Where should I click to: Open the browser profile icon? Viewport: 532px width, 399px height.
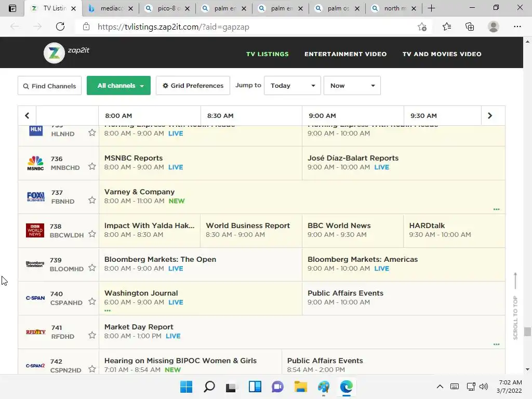tap(494, 26)
